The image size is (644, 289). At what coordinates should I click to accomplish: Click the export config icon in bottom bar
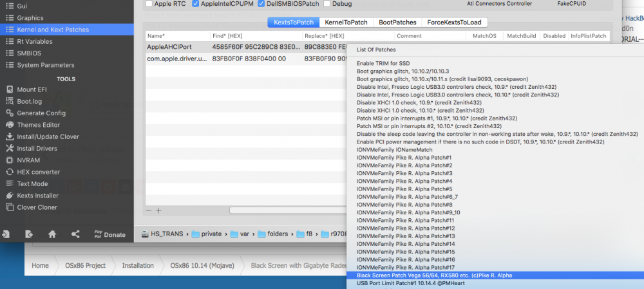click(x=29, y=234)
